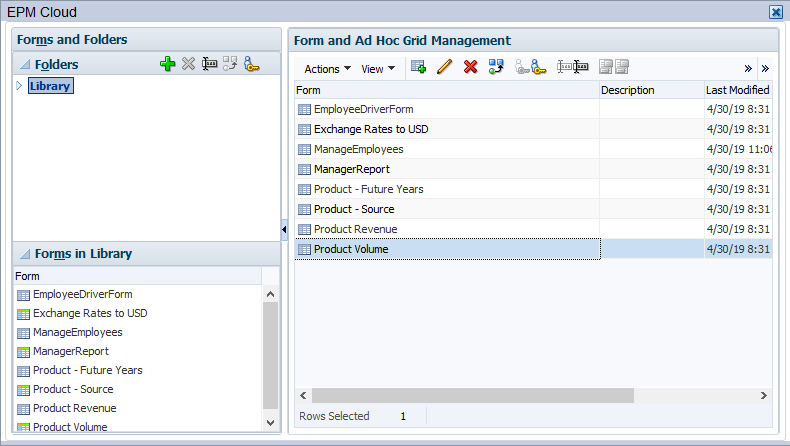Click the green plus to add a folder
The image size is (790, 446).
[168, 64]
